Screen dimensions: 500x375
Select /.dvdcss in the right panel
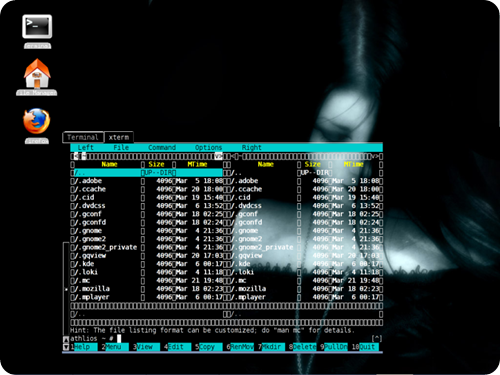[x=305, y=206]
